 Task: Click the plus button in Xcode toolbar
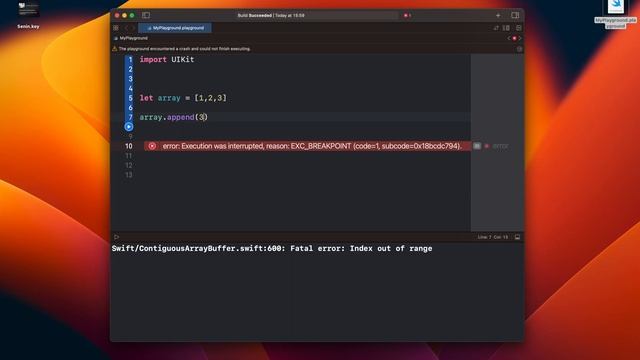(x=498, y=16)
